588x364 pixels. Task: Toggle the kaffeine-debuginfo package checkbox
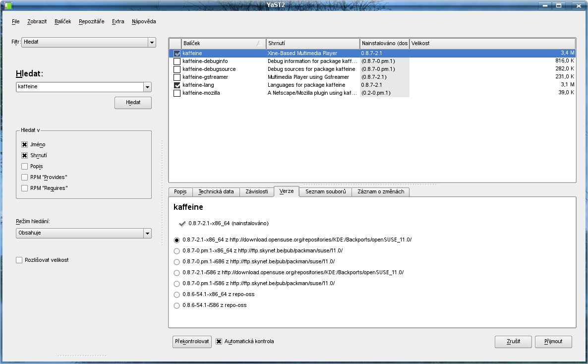tap(177, 61)
